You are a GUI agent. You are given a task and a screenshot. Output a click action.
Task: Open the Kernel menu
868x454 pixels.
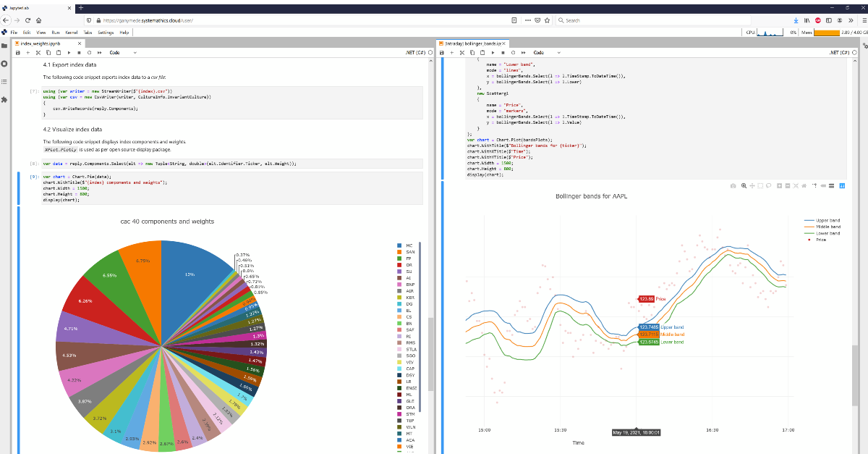72,33
